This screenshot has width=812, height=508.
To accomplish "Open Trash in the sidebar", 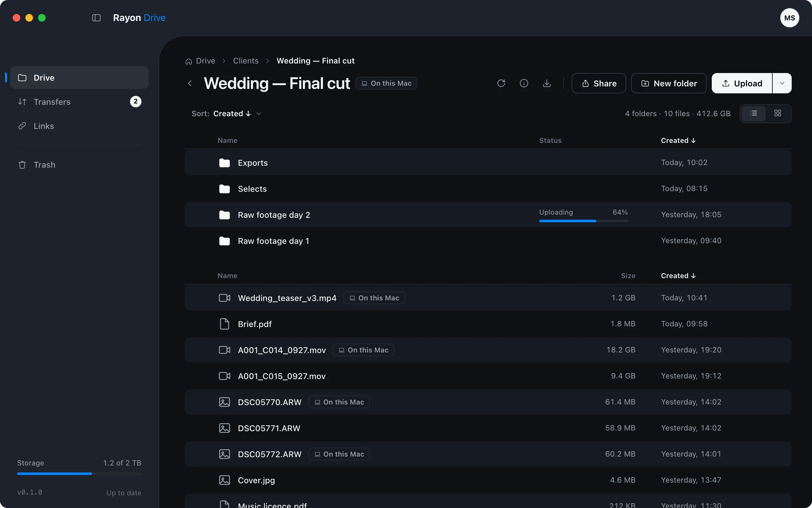I will 79,165.
